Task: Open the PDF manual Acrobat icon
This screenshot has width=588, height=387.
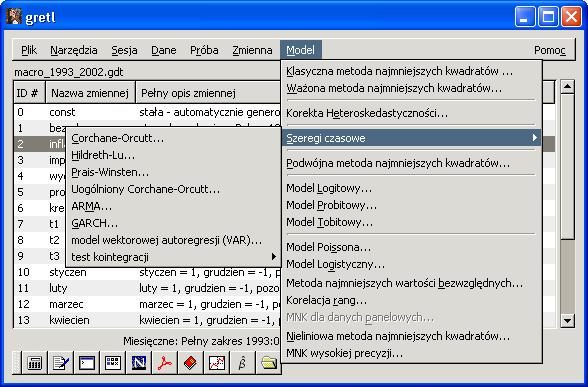Action: [165, 363]
